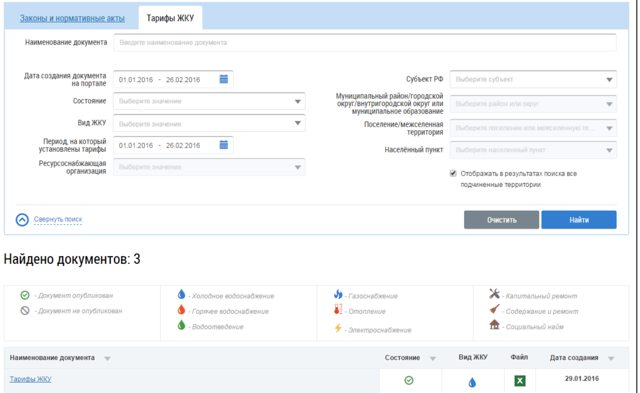The width and height of the screenshot is (640, 393).
Task: Expand the Субъект РФ dropdown
Action: (533, 79)
